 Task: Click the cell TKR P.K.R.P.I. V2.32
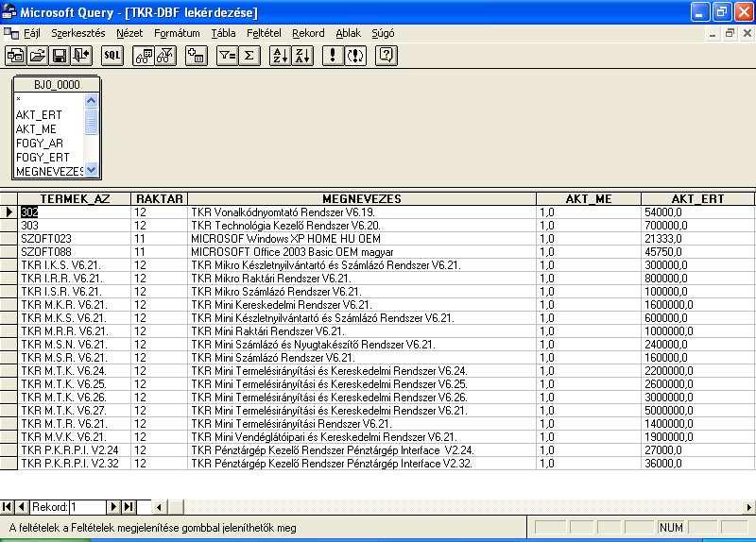click(75, 464)
